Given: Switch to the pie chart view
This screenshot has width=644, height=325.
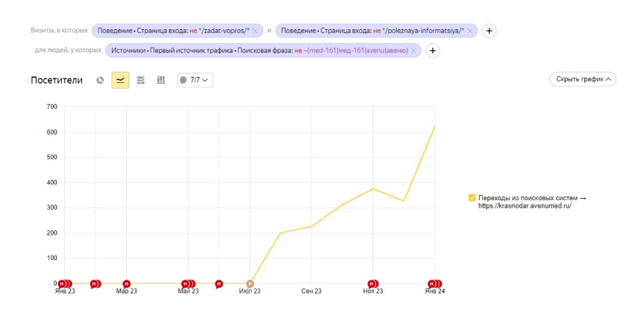Looking at the screenshot, I should point(101,80).
